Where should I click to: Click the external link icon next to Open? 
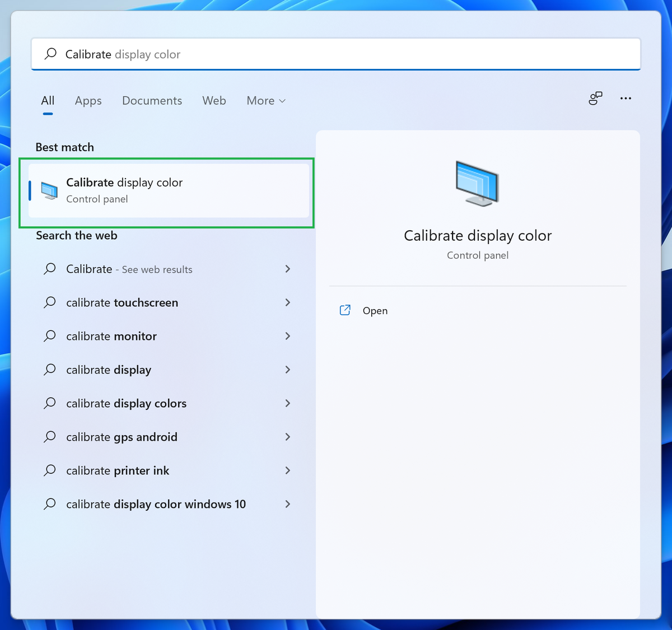click(346, 310)
